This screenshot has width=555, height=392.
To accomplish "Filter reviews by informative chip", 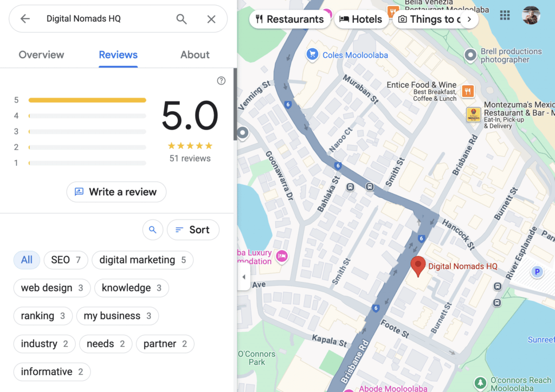I will (52, 372).
